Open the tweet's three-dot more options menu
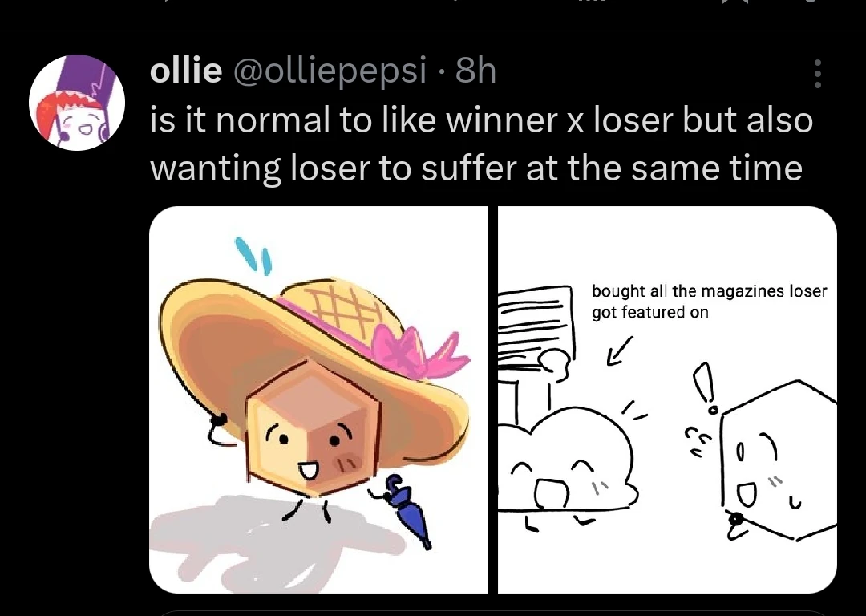 817,74
